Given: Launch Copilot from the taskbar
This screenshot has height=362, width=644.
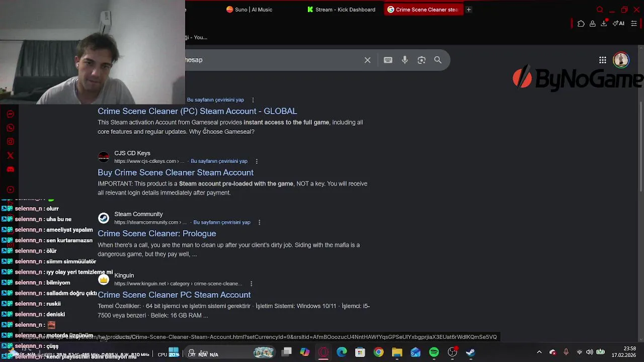Looking at the screenshot, I should tap(305, 352).
